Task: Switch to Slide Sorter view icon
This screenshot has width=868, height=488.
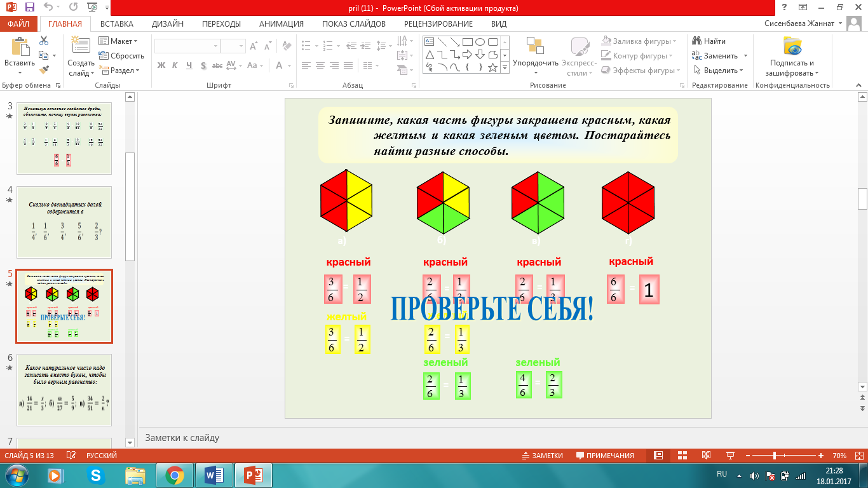Action: pyautogui.click(x=682, y=456)
